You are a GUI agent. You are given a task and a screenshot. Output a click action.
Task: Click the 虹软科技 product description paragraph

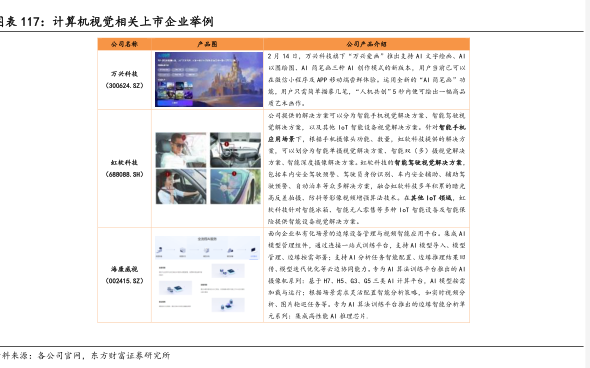pos(366,168)
